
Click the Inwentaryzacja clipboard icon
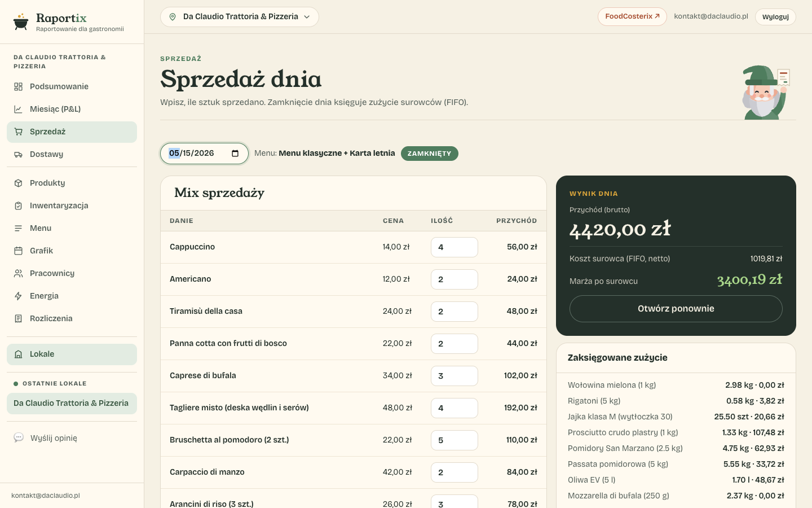click(x=19, y=205)
